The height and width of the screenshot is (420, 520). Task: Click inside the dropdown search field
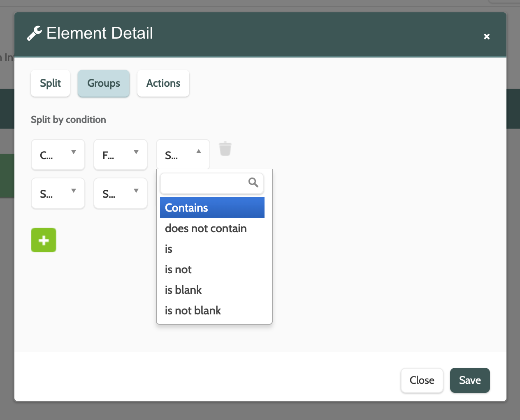[204, 183]
